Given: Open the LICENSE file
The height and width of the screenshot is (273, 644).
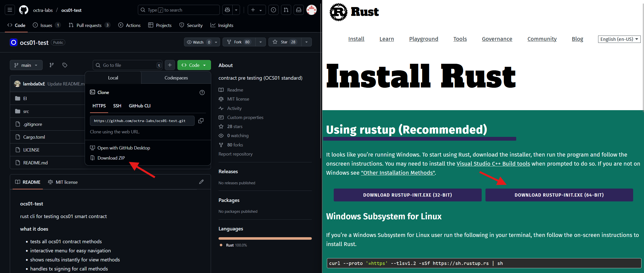Looking at the screenshot, I should click(x=31, y=150).
